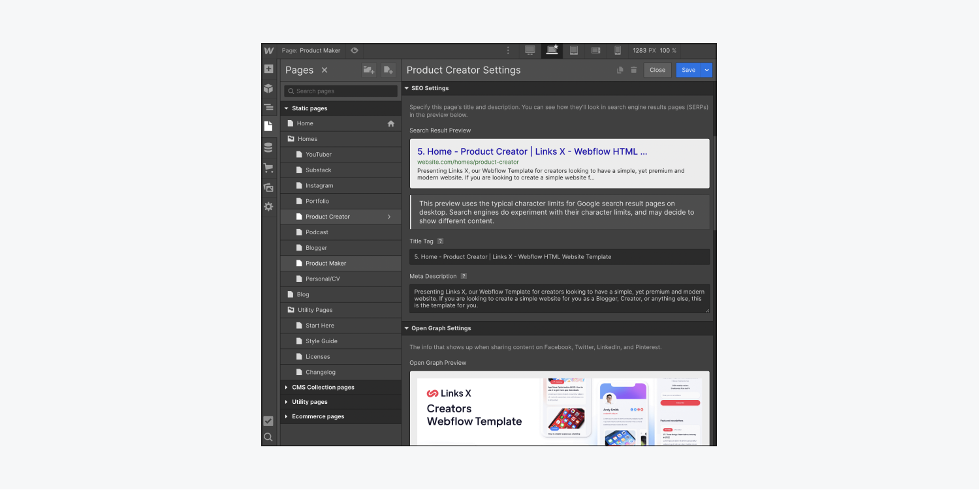
Task: Collapse the Homes folder
Action: pos(341,139)
